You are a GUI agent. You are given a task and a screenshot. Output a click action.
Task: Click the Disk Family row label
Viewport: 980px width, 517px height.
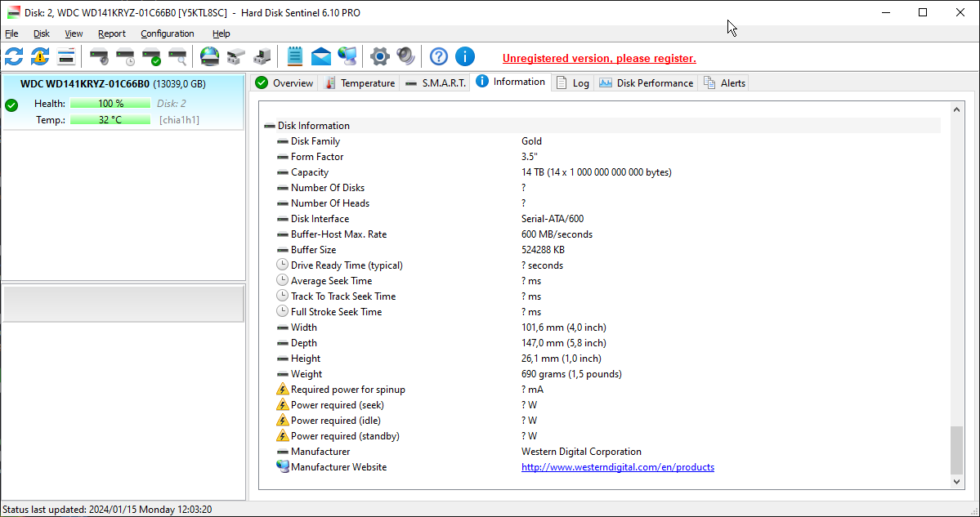click(315, 141)
